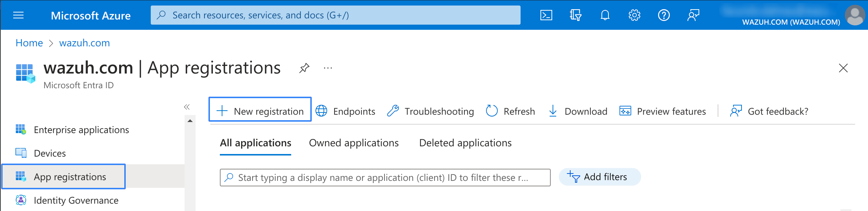The image size is (868, 211).
Task: Open the account avatar menu
Action: tap(855, 15)
